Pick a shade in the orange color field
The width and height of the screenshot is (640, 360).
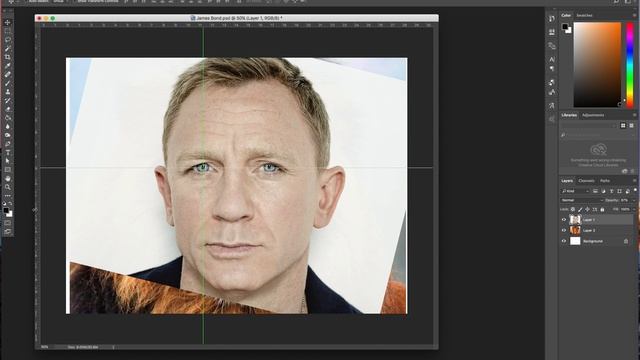(597, 65)
